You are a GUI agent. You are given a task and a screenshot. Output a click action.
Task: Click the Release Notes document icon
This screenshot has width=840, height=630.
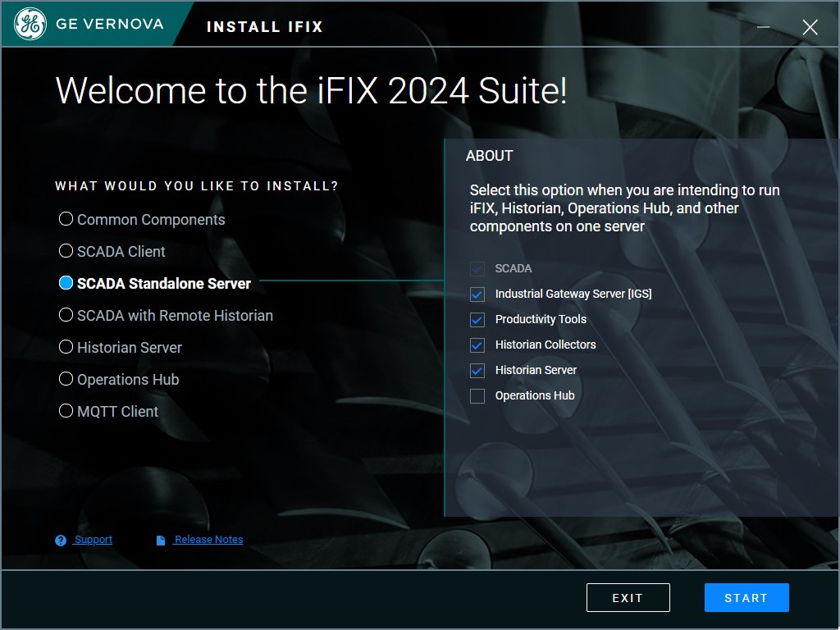pyautogui.click(x=161, y=541)
